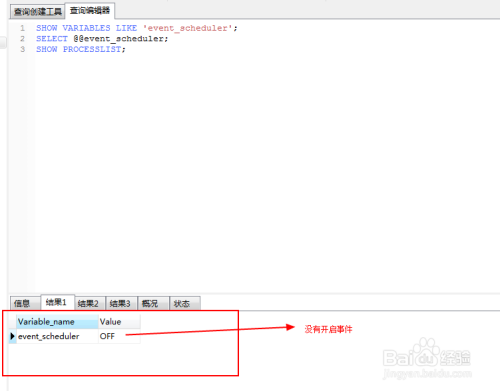Viewport: 500px width, 391px height.
Task: Click the Variable_name column header
Action: point(57,322)
